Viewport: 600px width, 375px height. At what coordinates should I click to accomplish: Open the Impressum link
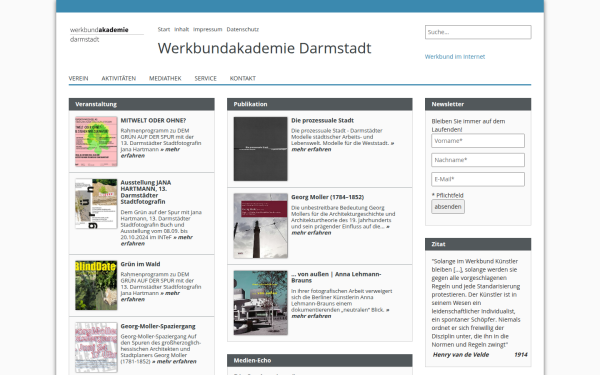[207, 29]
